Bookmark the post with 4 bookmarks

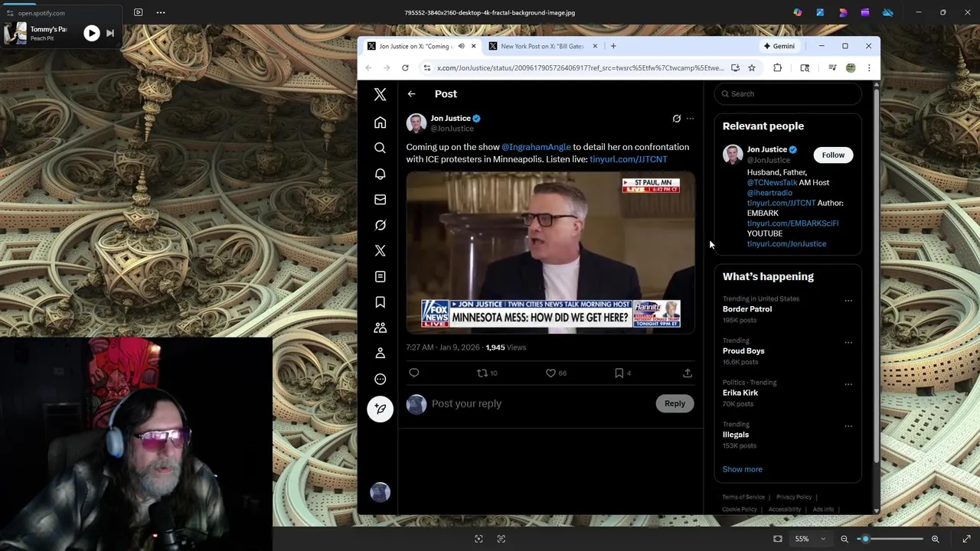(619, 373)
